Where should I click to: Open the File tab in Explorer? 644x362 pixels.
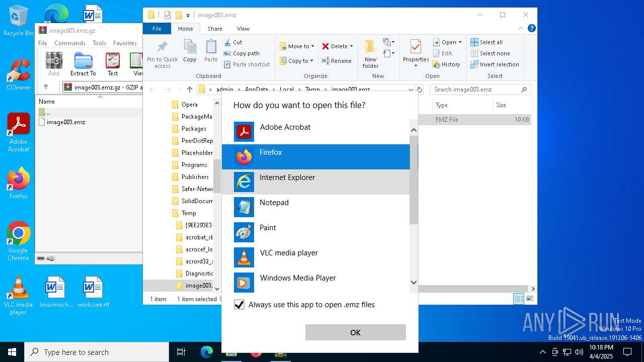coord(157,29)
